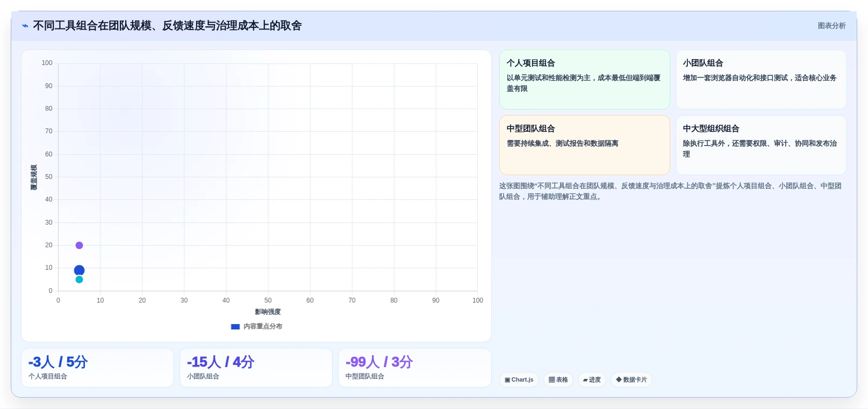
Task: Open the 小团队组合 card
Action: pos(761,80)
